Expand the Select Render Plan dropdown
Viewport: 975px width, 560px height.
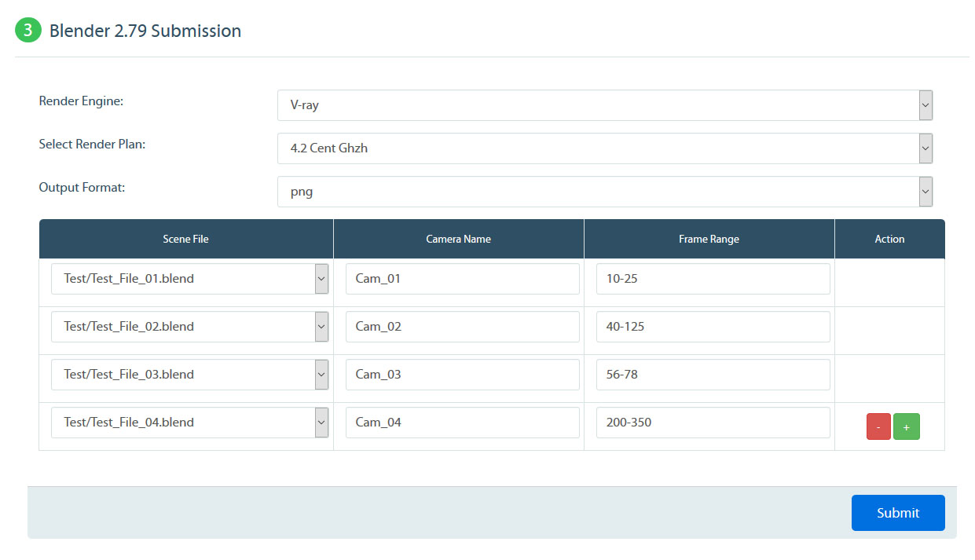(x=604, y=148)
